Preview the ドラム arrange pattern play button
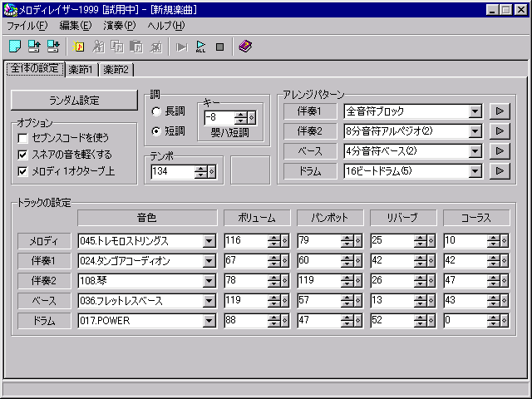This screenshot has width=532, height=399. click(500, 171)
